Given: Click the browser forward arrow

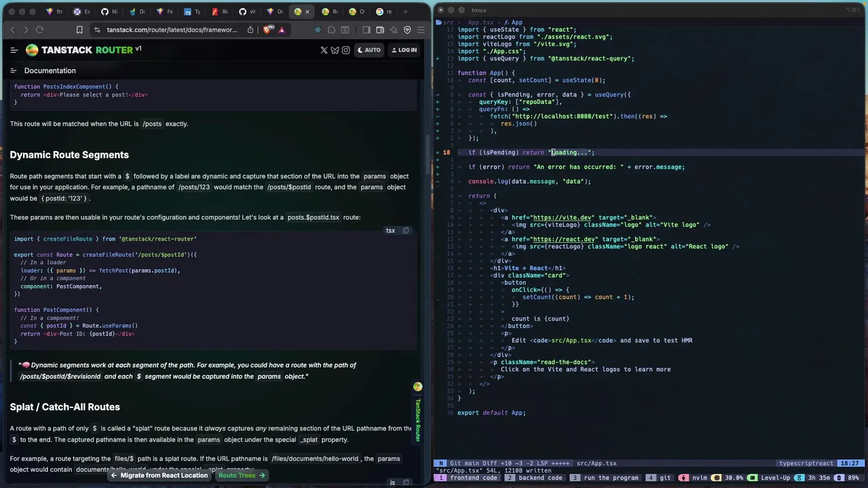Looking at the screenshot, I should click(x=26, y=30).
